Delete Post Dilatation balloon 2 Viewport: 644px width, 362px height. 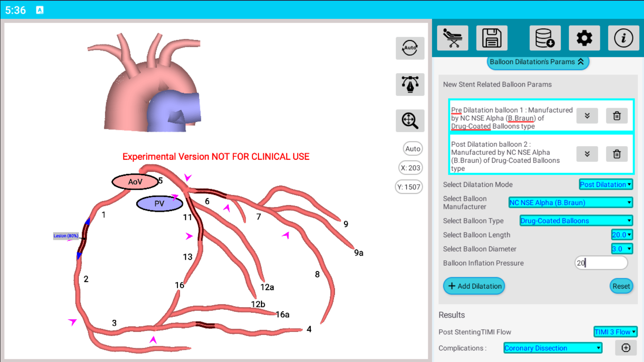pos(616,154)
